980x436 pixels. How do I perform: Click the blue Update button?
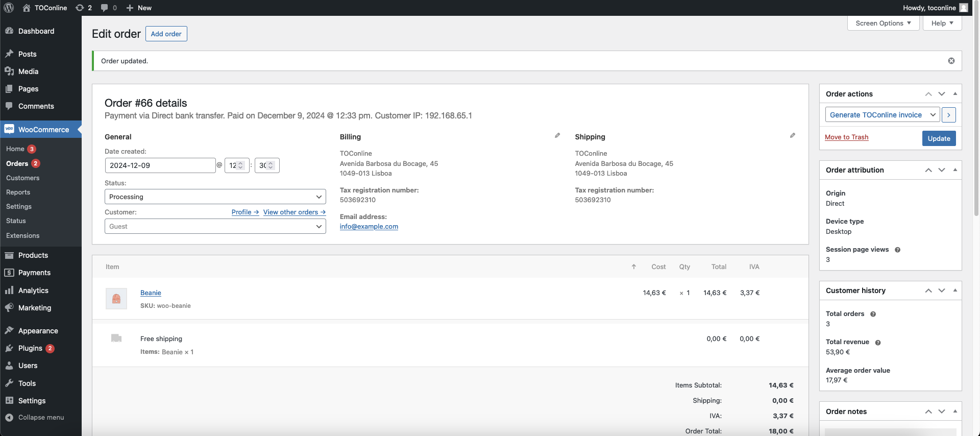pos(939,138)
